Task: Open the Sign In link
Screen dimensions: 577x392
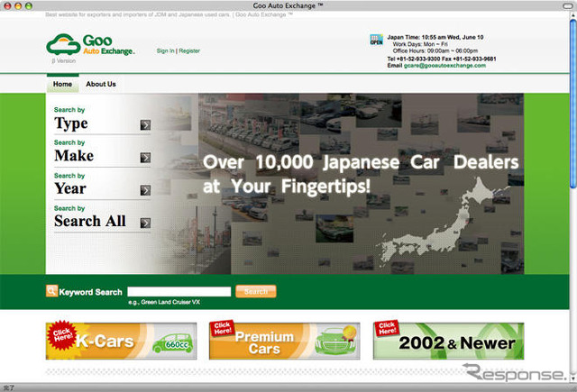Action: click(x=165, y=50)
